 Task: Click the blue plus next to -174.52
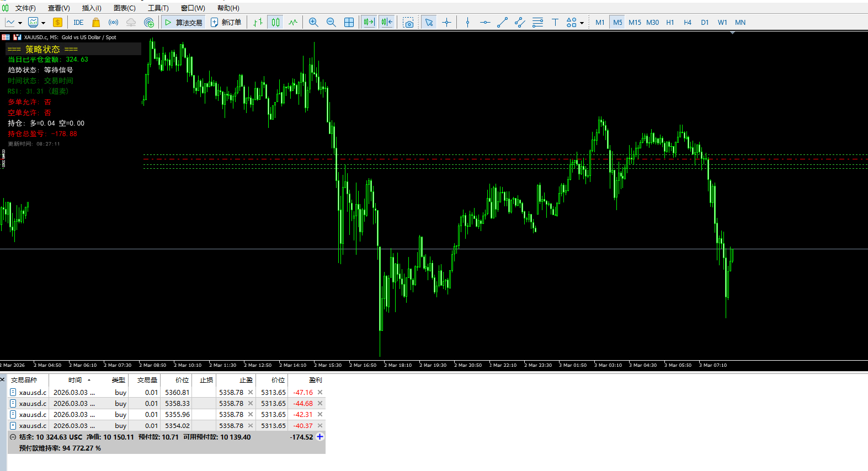[320, 437]
